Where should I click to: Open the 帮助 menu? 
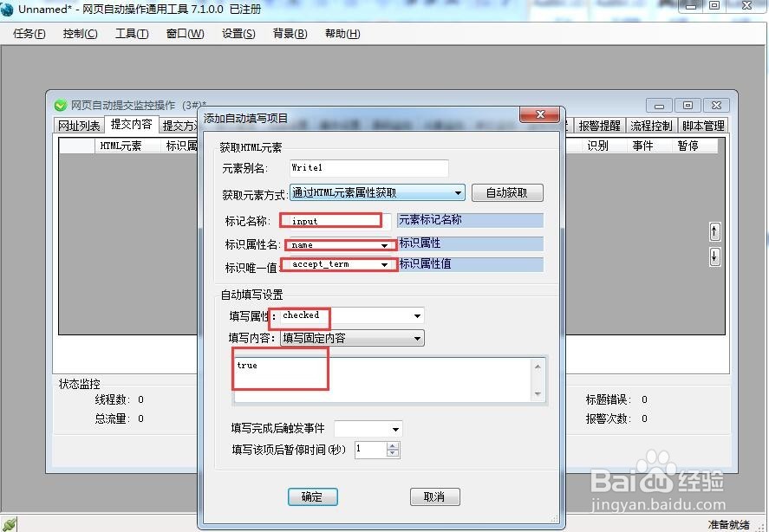click(342, 34)
